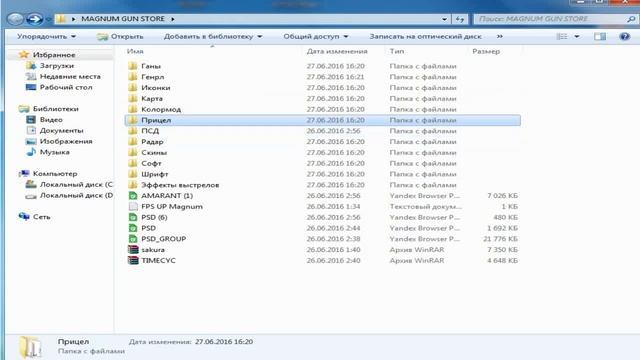This screenshot has height=360, width=640.
Task: Select the Ганы folder icon
Action: pos(132,66)
